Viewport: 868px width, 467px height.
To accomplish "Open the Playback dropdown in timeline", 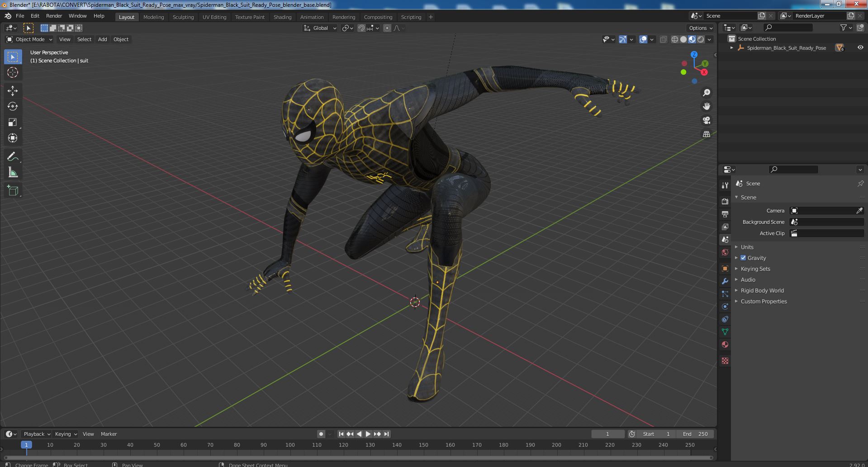I will (x=37, y=434).
